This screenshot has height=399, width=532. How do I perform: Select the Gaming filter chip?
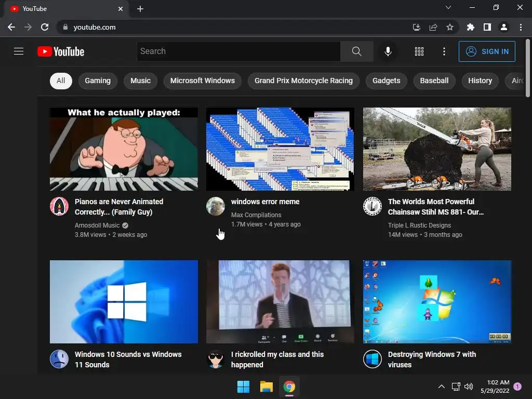pos(98,81)
